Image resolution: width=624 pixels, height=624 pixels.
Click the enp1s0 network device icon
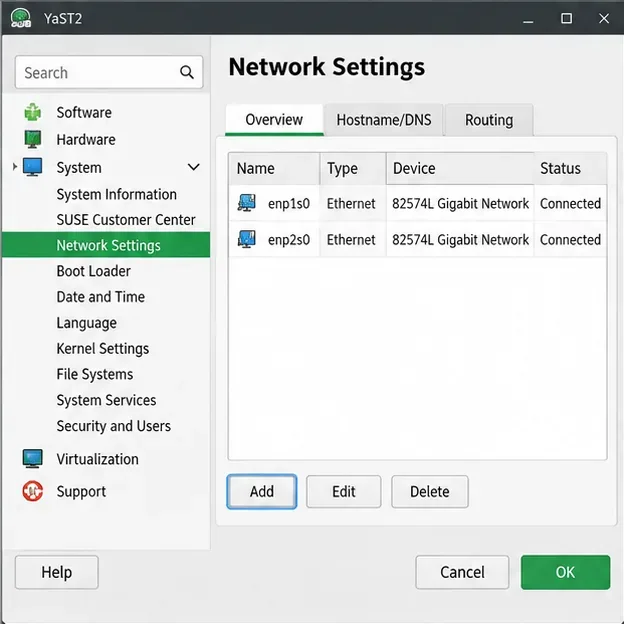pyautogui.click(x=247, y=203)
